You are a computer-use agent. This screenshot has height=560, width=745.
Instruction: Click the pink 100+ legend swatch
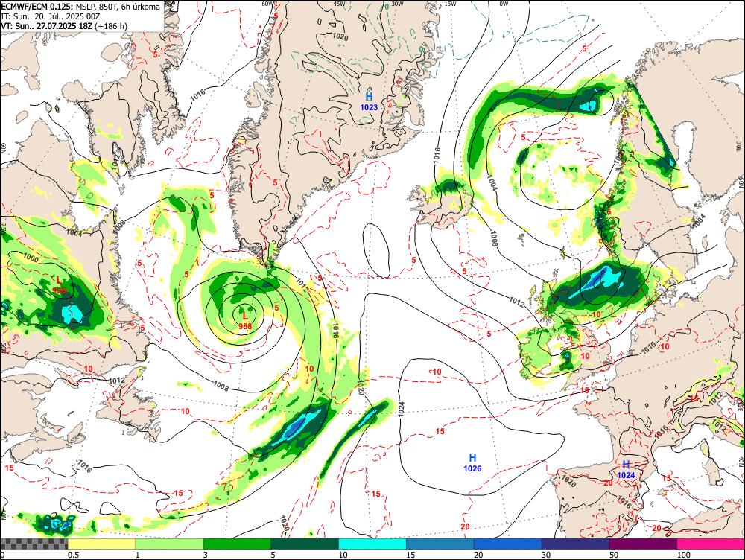(x=711, y=544)
